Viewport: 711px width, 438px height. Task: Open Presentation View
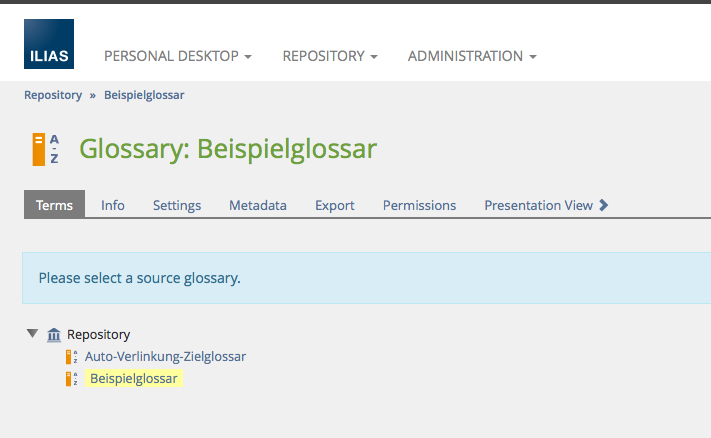[545, 205]
